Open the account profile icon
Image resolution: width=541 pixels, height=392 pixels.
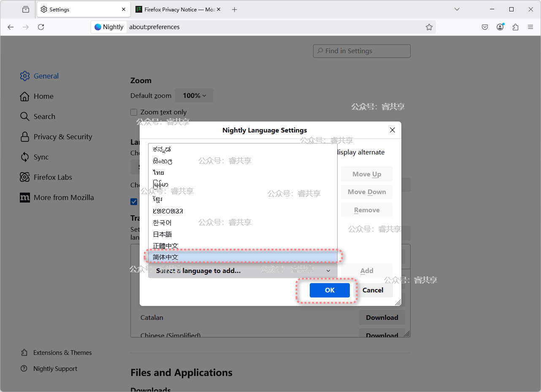(500, 27)
